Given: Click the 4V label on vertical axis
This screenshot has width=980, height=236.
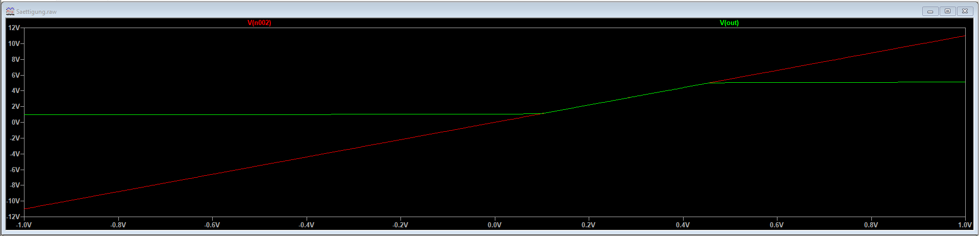Looking at the screenshot, I should (16, 91).
